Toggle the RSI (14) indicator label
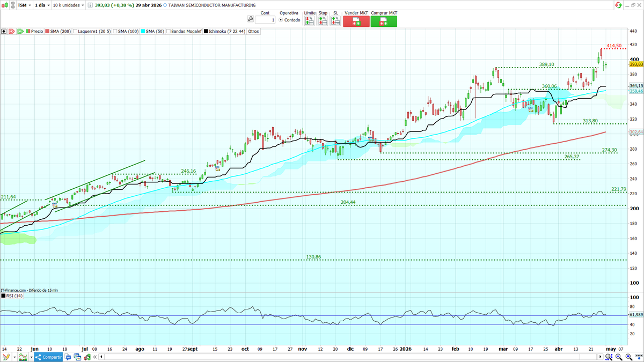 pyautogui.click(x=12, y=295)
